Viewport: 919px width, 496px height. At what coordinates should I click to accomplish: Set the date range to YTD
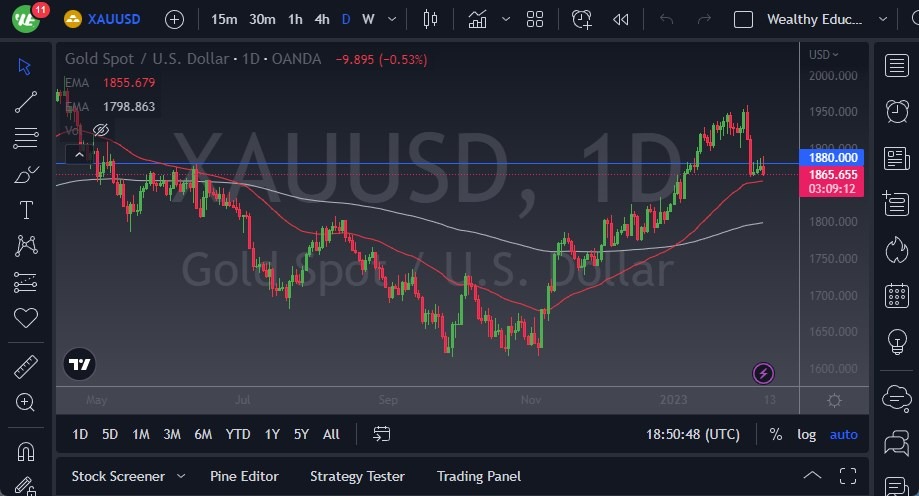[x=238, y=434]
